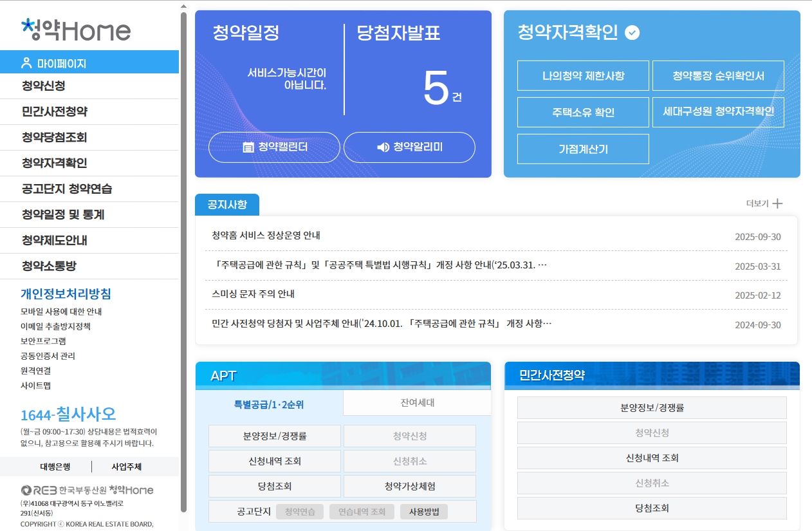
Task: Open notice 청약홈 서비스 정상운영 안내
Action: pyautogui.click(x=266, y=236)
